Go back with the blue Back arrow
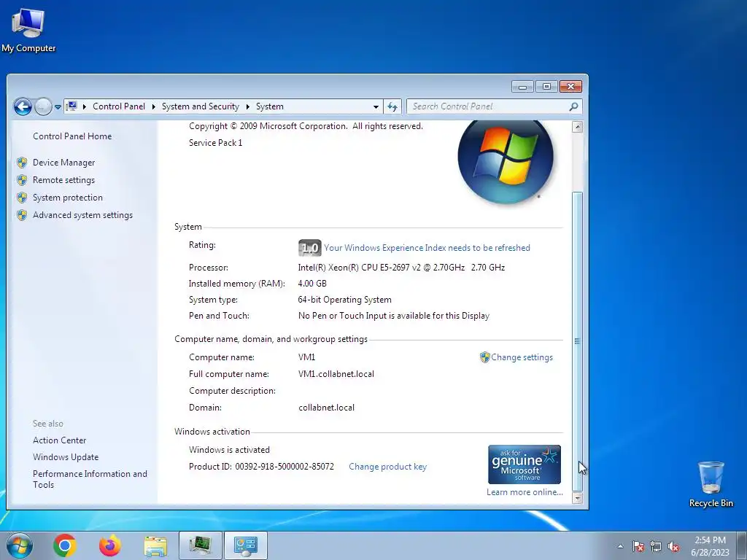Screen dimensions: 747x560 (23, 106)
